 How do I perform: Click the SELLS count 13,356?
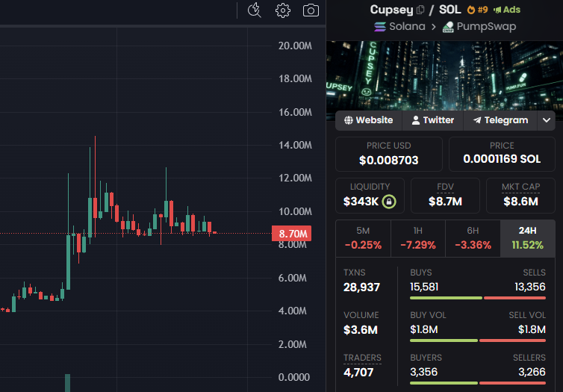[x=530, y=287]
